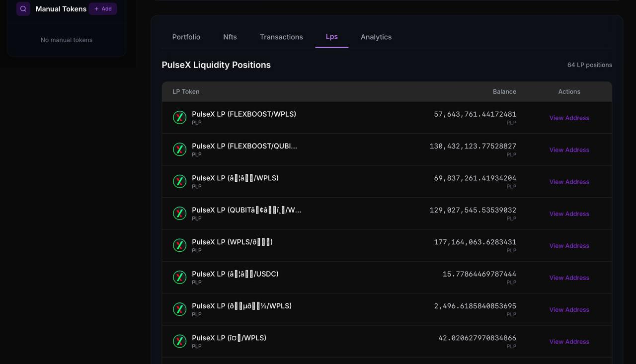Click PulseX icon for USDC pair row
The image size is (636, 364).
pyautogui.click(x=179, y=277)
